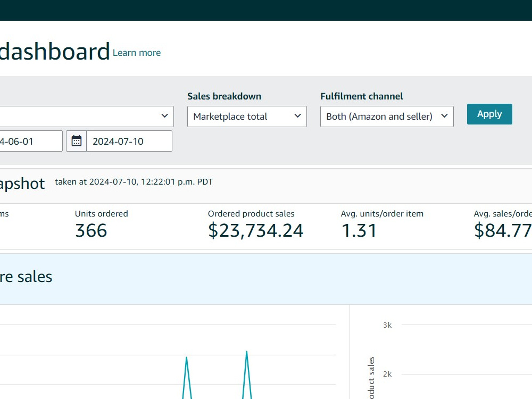Click the calendar icon beside end date
Screen dimensions: 532x399
(76, 141)
